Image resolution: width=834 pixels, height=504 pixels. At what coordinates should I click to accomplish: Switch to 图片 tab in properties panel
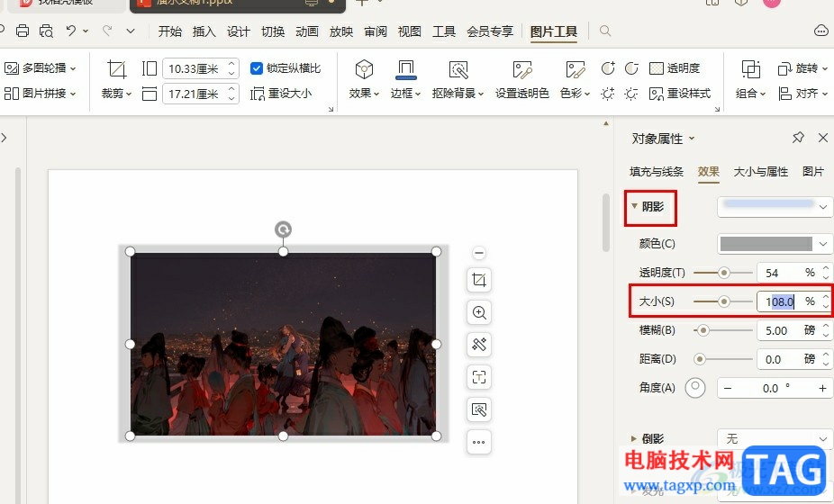pyautogui.click(x=812, y=172)
